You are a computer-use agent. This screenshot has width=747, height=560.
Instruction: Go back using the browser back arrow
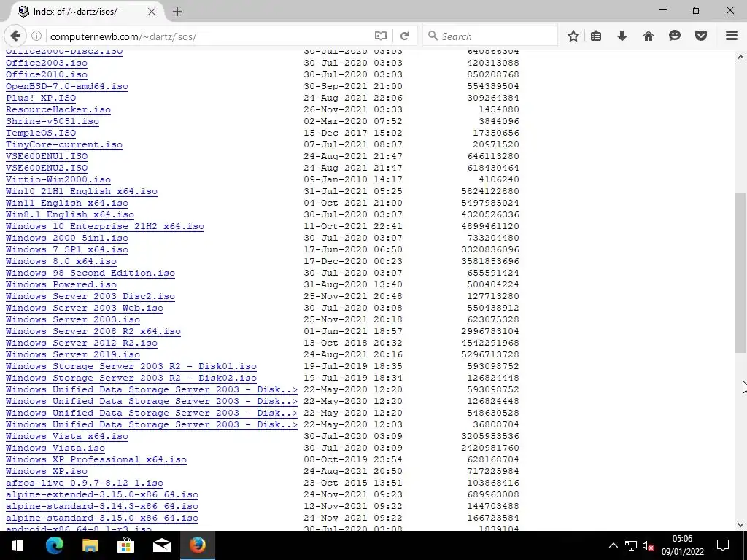[16, 36]
